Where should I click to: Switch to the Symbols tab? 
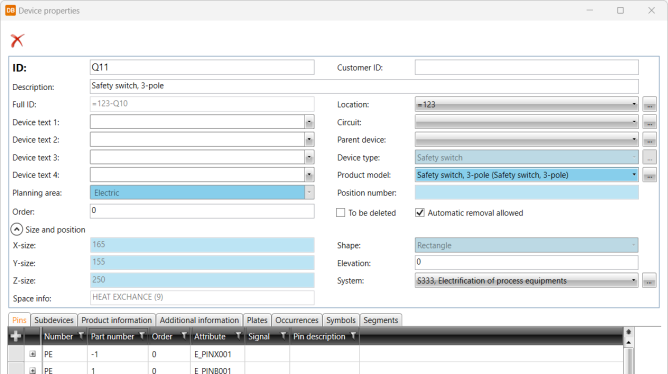(341, 320)
